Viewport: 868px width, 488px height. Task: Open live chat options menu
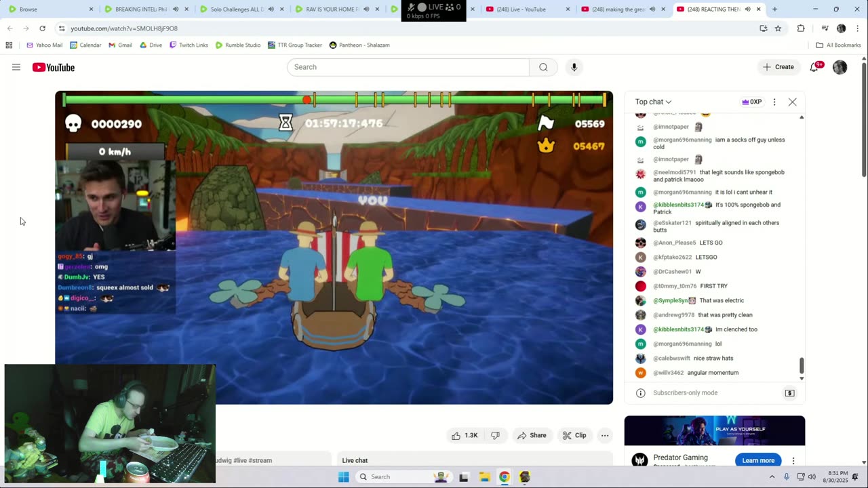click(774, 102)
